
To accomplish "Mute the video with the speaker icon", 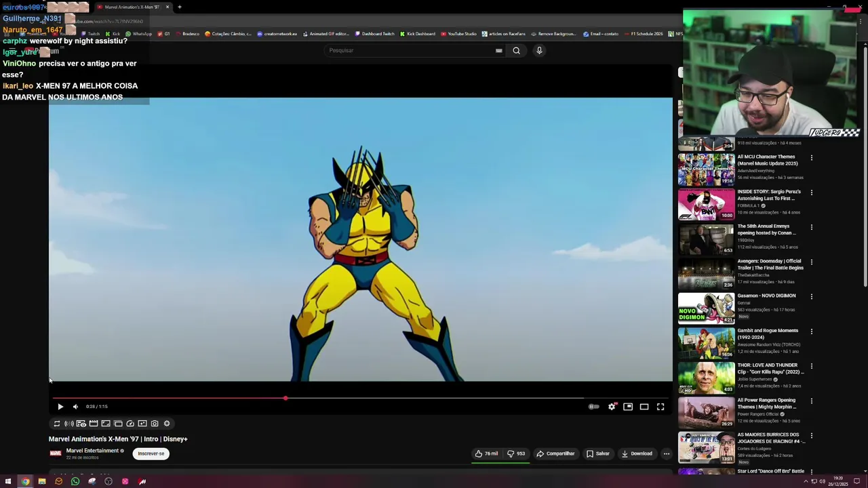I will (x=75, y=407).
